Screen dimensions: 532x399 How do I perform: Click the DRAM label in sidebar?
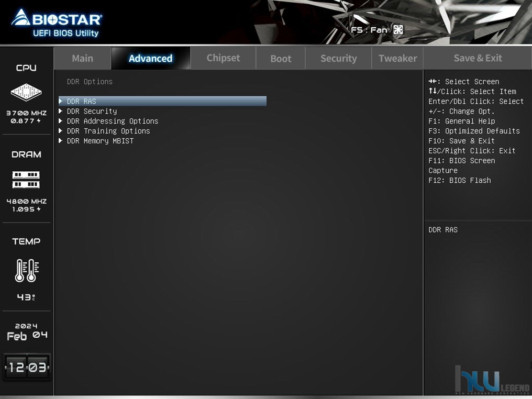point(26,154)
